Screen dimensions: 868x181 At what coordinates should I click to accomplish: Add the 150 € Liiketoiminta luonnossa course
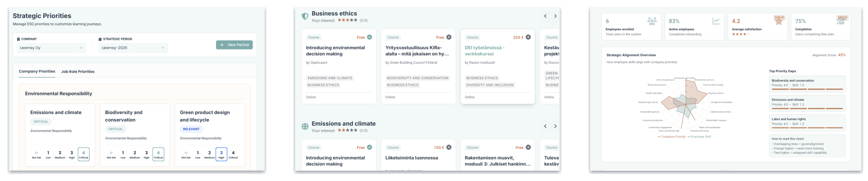pos(448,147)
